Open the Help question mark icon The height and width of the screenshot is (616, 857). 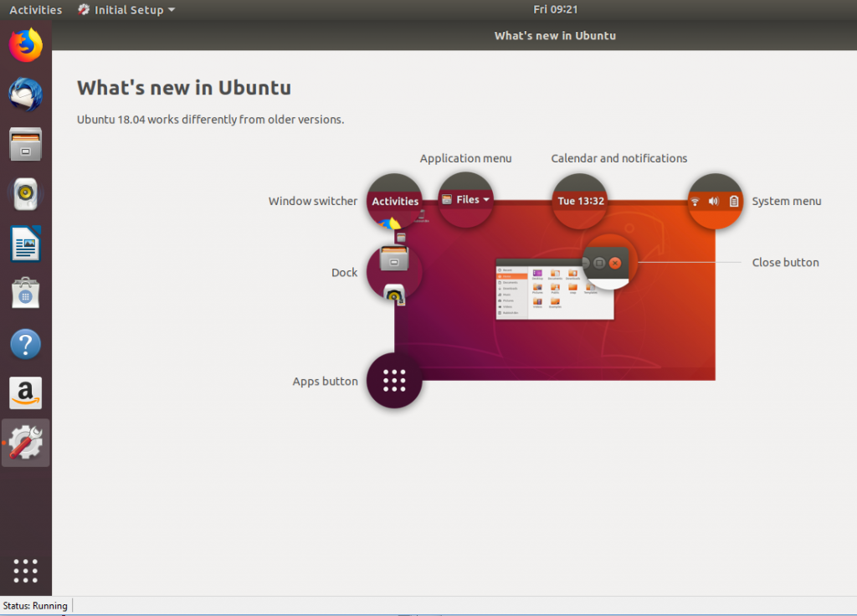(x=26, y=344)
